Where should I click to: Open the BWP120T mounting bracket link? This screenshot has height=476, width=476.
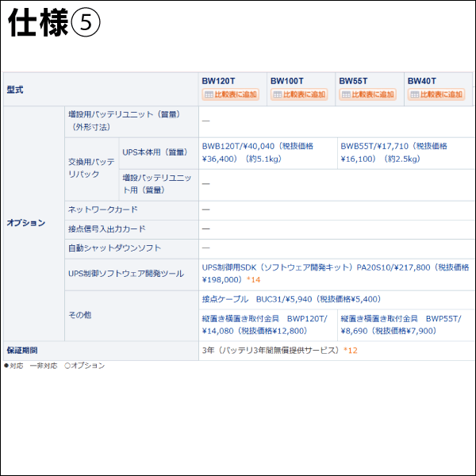click(265, 324)
